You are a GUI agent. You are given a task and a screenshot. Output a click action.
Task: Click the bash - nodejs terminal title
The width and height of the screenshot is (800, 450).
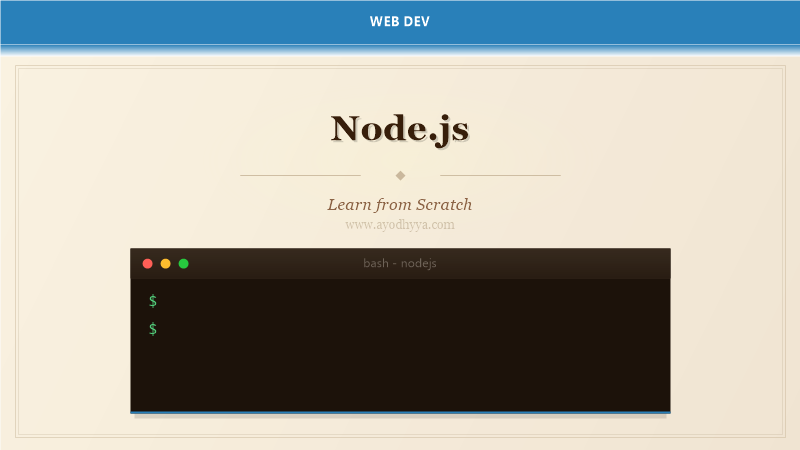(399, 263)
